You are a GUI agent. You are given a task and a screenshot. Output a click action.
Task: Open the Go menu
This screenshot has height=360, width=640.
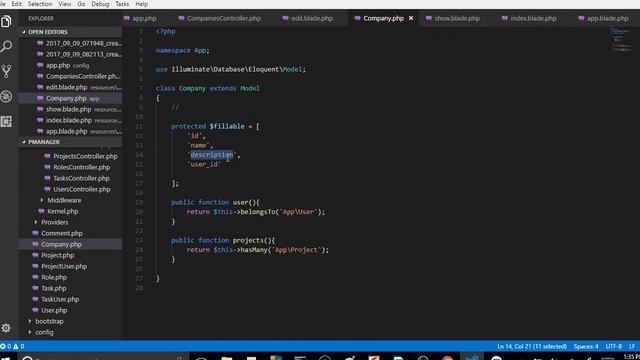pos(81,4)
